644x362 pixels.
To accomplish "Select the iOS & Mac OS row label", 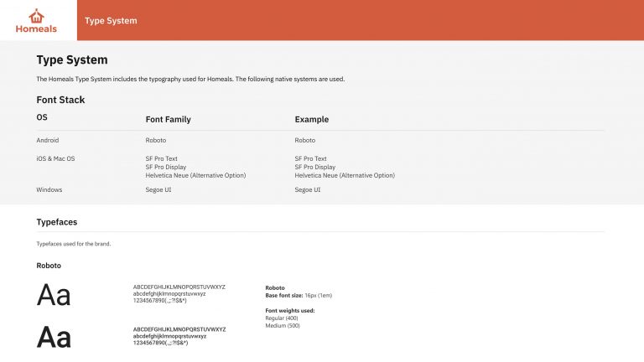I will point(55,158).
